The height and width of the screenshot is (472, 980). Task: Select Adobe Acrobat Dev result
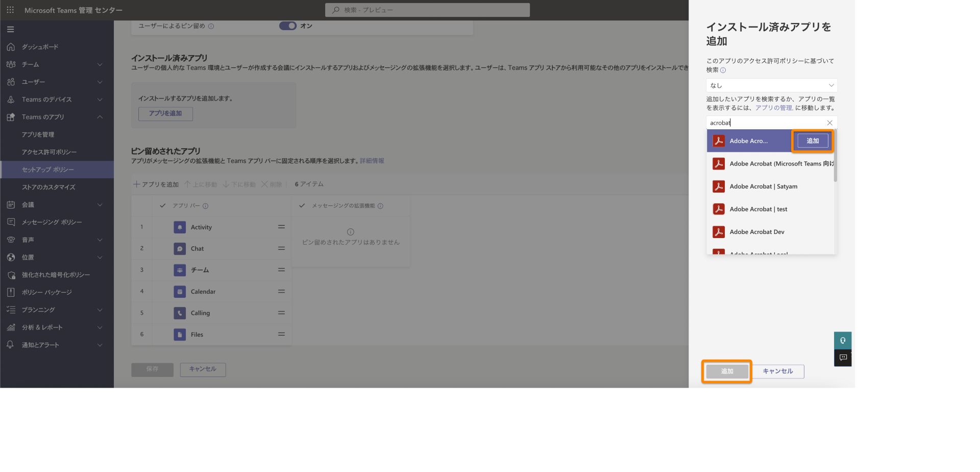point(770,232)
